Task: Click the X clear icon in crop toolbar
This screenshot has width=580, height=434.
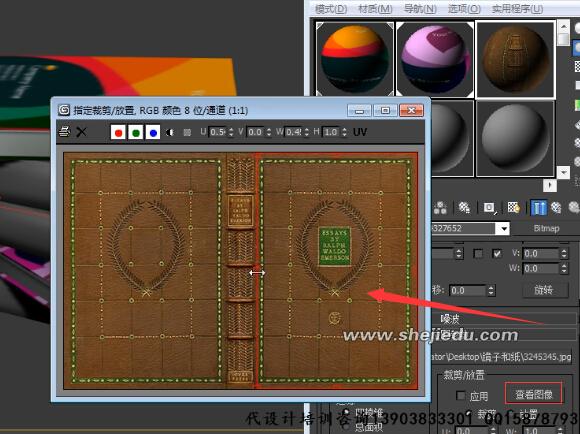Action: (81, 132)
